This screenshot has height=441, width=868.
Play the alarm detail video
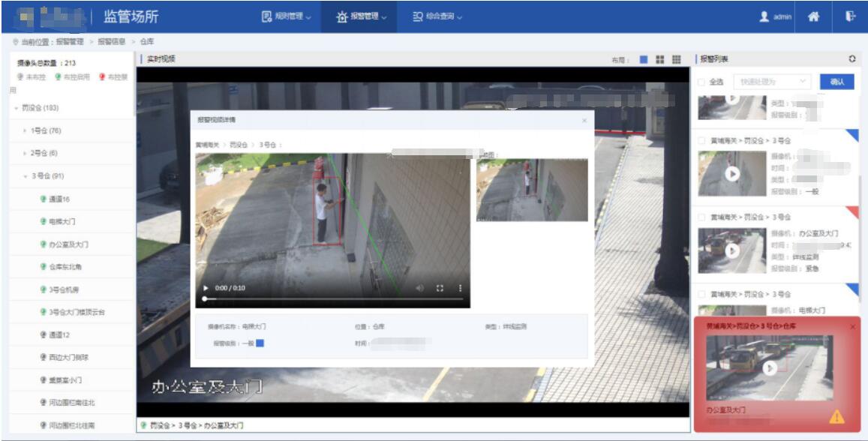click(206, 288)
